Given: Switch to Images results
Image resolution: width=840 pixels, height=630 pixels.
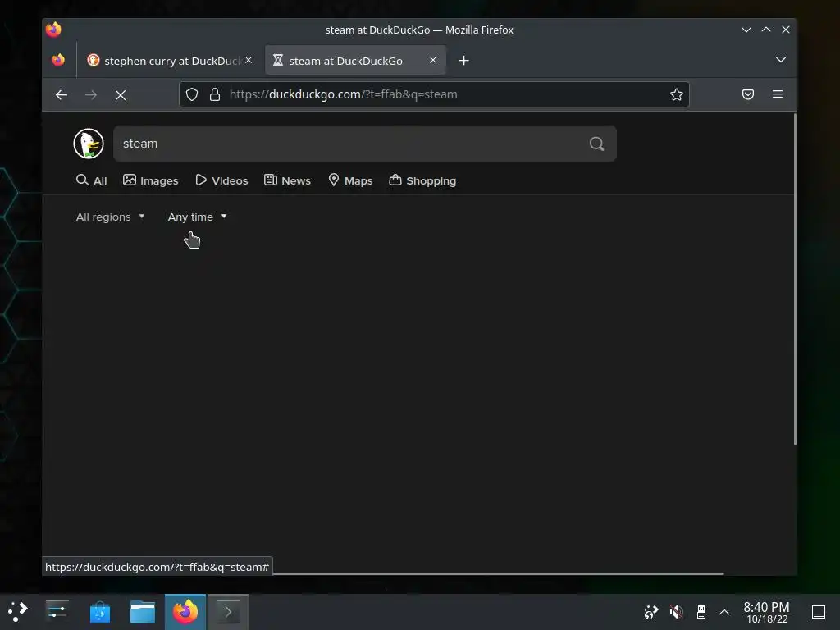Looking at the screenshot, I should click(x=151, y=180).
